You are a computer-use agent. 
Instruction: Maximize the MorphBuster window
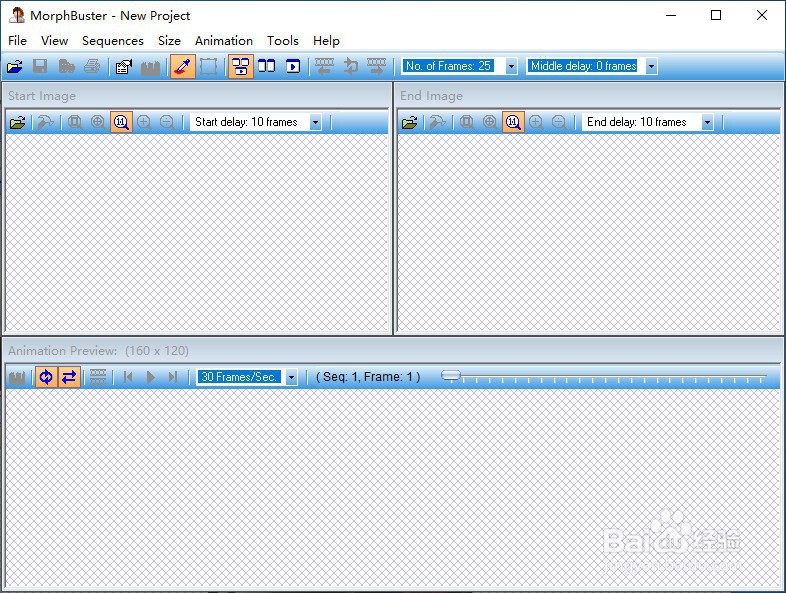[716, 16]
